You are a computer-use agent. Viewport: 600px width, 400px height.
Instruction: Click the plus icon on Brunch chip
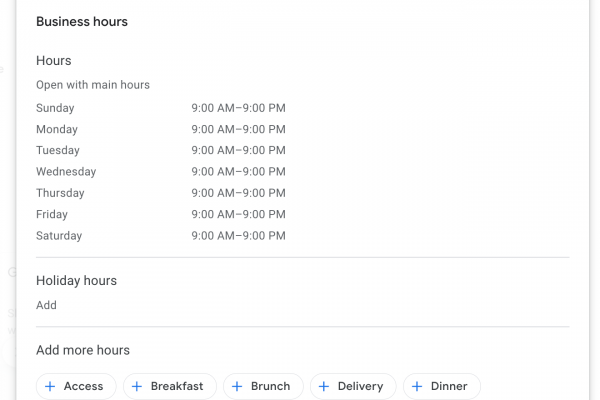[x=237, y=386]
